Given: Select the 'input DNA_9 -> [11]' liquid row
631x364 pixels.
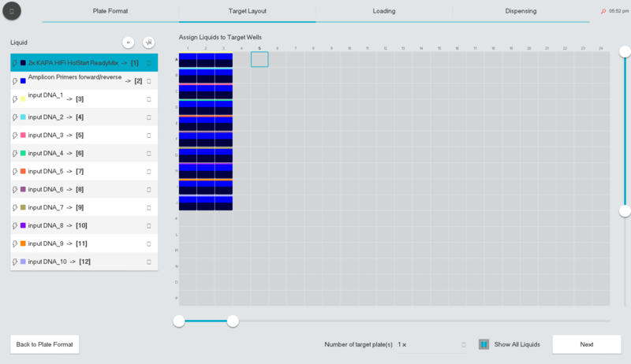Looking at the screenshot, I should point(84,243).
